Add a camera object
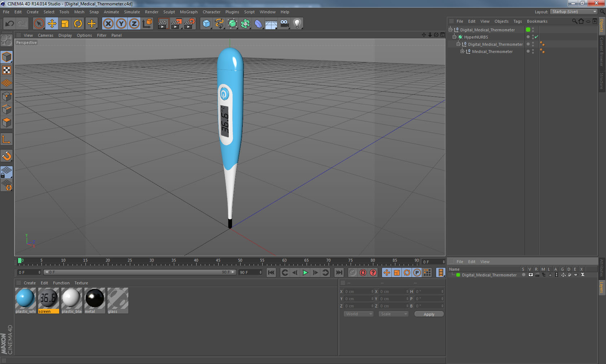 tap(284, 24)
